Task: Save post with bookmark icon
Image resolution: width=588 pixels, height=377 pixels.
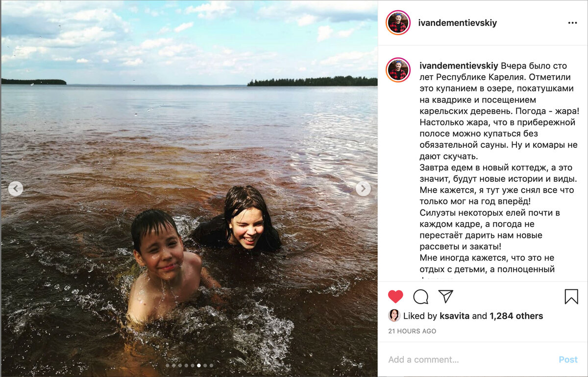Action: [x=571, y=296]
